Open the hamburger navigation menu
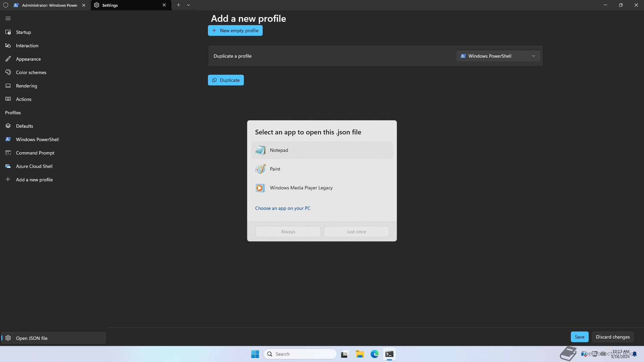 8,19
